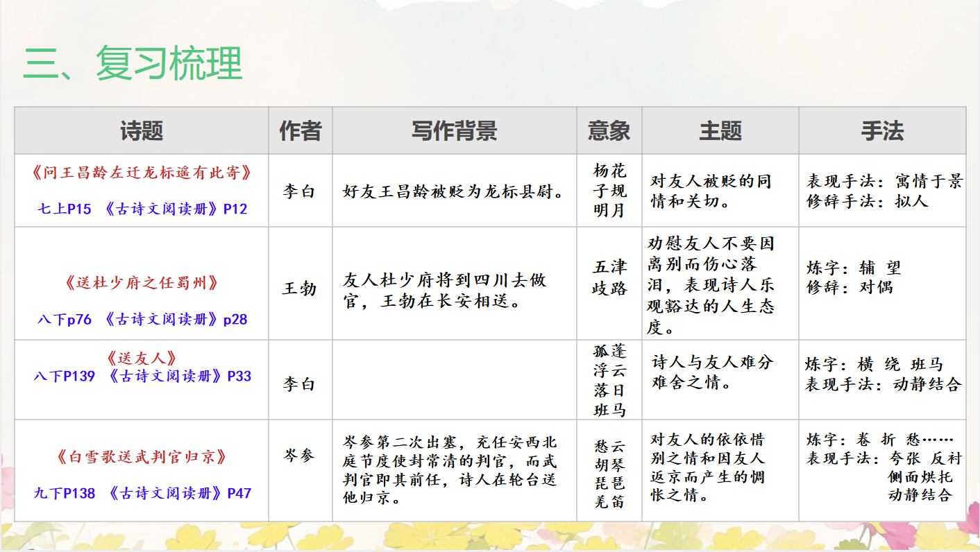980x552 pixels.
Task: Open the red poem title 《闻王昌龄左迁龙标遥有此寄》
Action: coord(142,173)
